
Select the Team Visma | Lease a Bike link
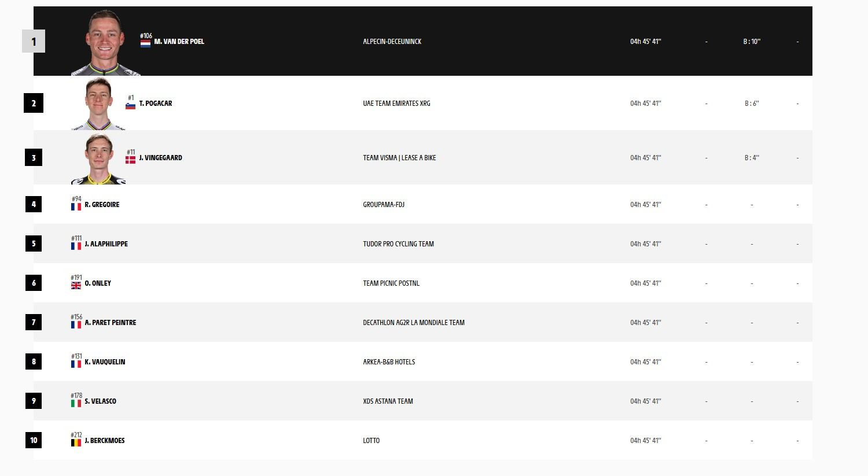coord(399,158)
